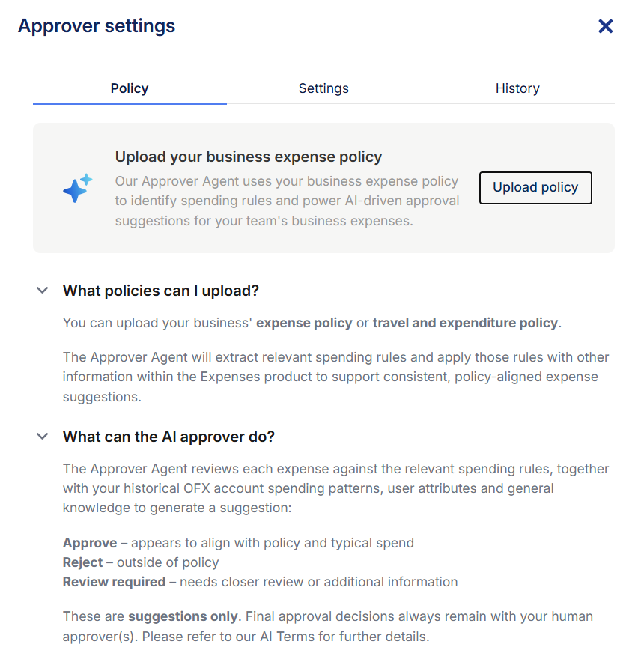Click the Approver settings dialog title
The height and width of the screenshot is (671, 644).
tap(97, 26)
